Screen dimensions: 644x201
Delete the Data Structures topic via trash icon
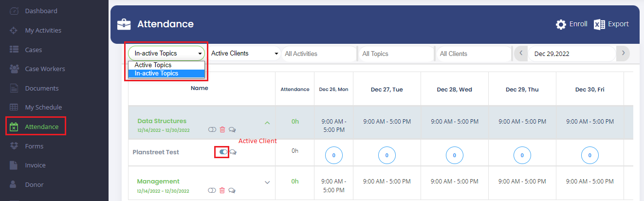(x=222, y=129)
